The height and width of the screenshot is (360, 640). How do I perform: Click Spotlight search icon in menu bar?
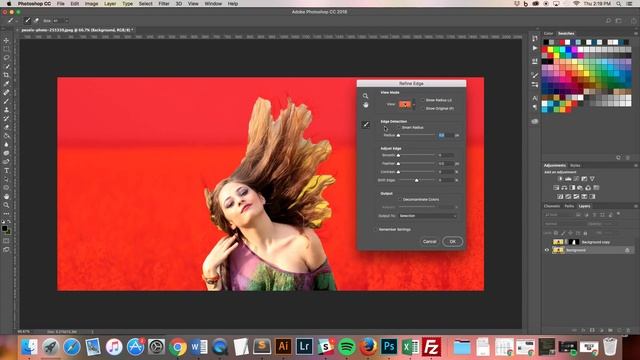619,4
